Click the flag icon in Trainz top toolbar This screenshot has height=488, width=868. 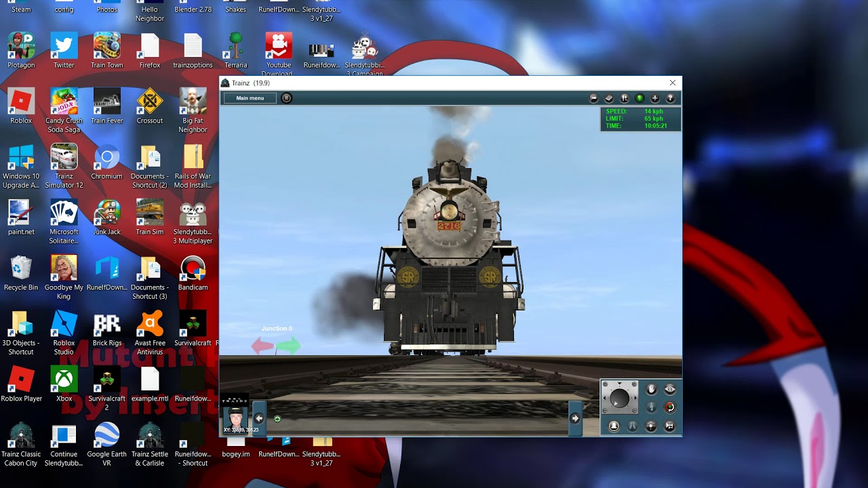pos(593,99)
